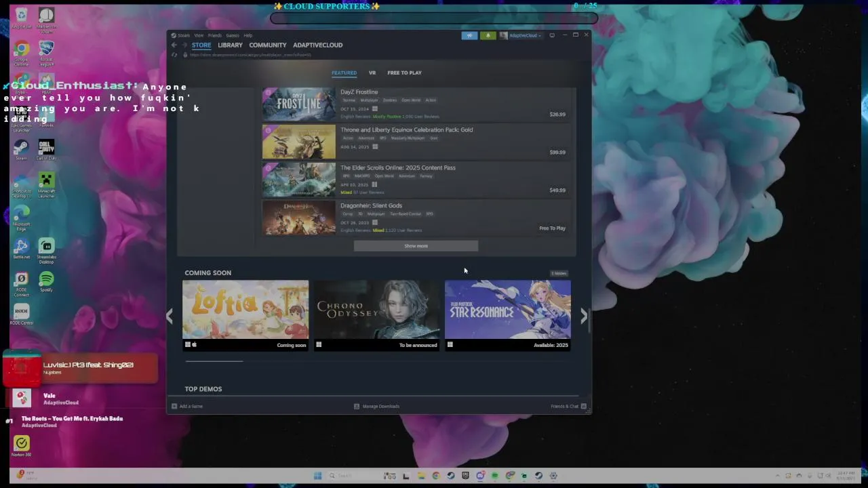Open Steam desktop shortcut
The width and height of the screenshot is (868, 488).
pos(22,150)
